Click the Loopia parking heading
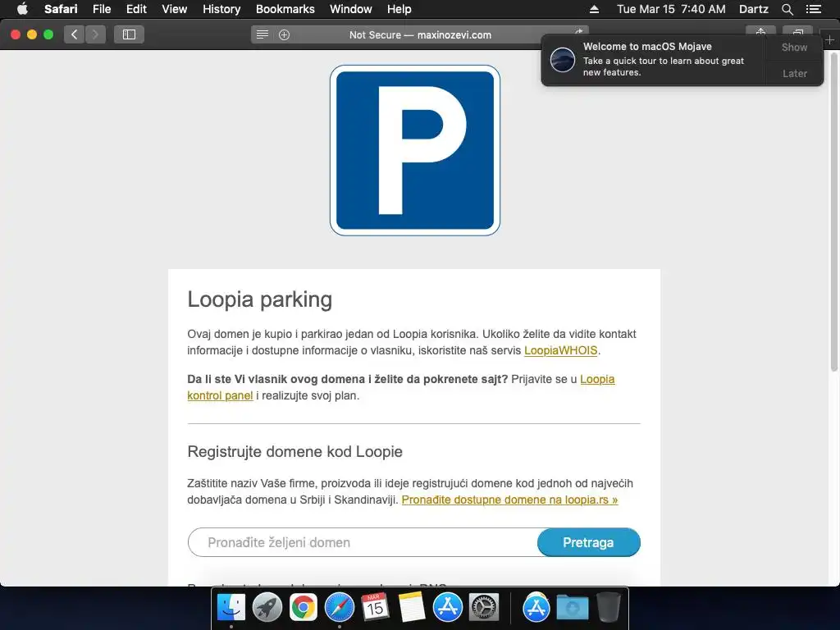Screen dimensions: 840x630 click(x=260, y=299)
